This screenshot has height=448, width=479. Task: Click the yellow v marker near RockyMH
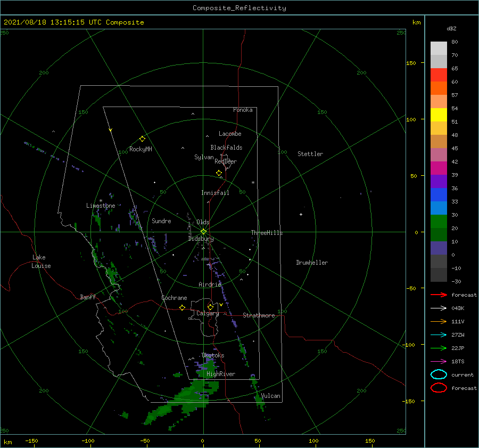click(x=111, y=130)
